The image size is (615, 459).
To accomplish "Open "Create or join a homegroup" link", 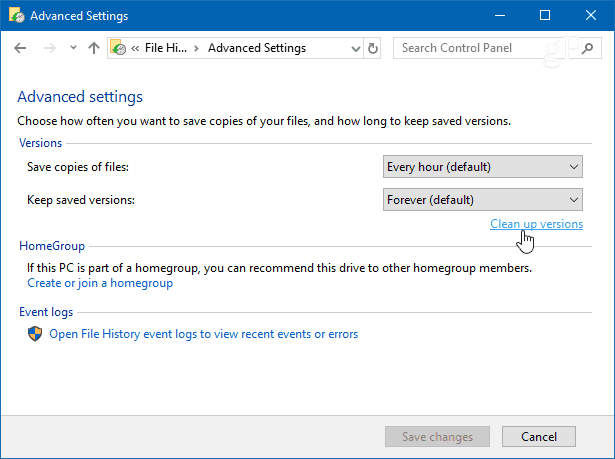I will point(100,283).
